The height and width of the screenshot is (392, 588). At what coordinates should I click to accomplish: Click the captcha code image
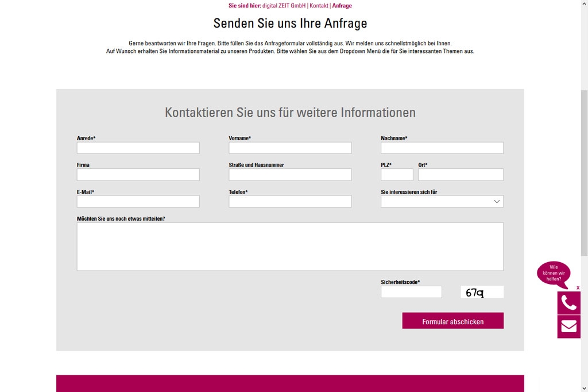482,292
